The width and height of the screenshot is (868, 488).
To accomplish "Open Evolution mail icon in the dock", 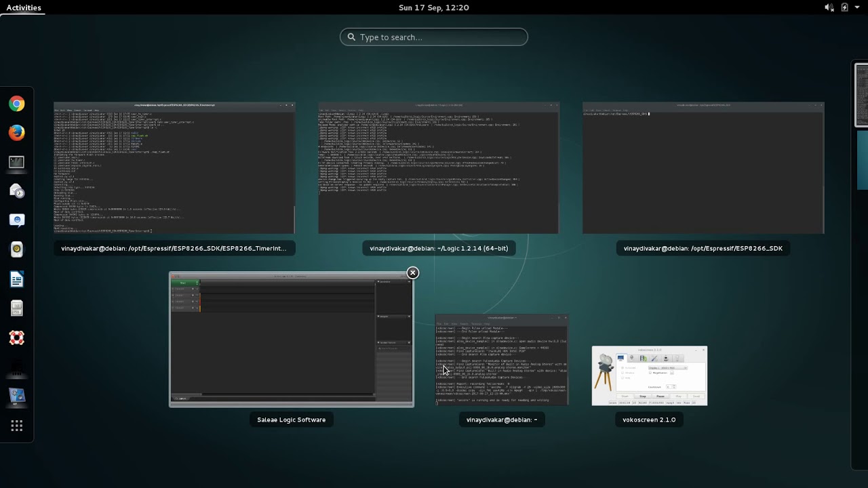I will tap(17, 191).
